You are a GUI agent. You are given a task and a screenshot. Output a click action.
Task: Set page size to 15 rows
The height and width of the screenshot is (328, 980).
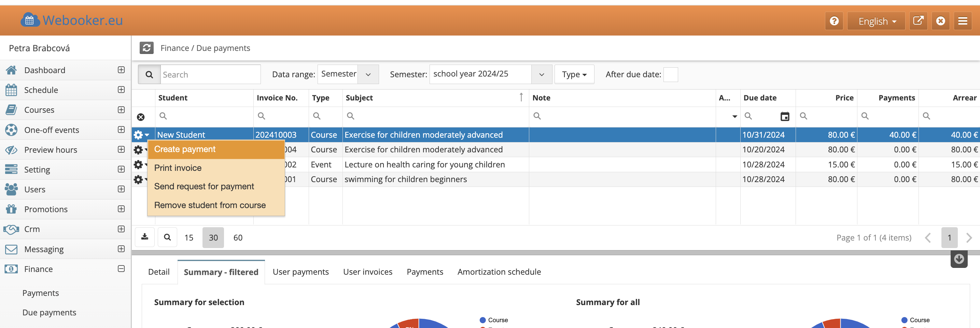point(189,237)
